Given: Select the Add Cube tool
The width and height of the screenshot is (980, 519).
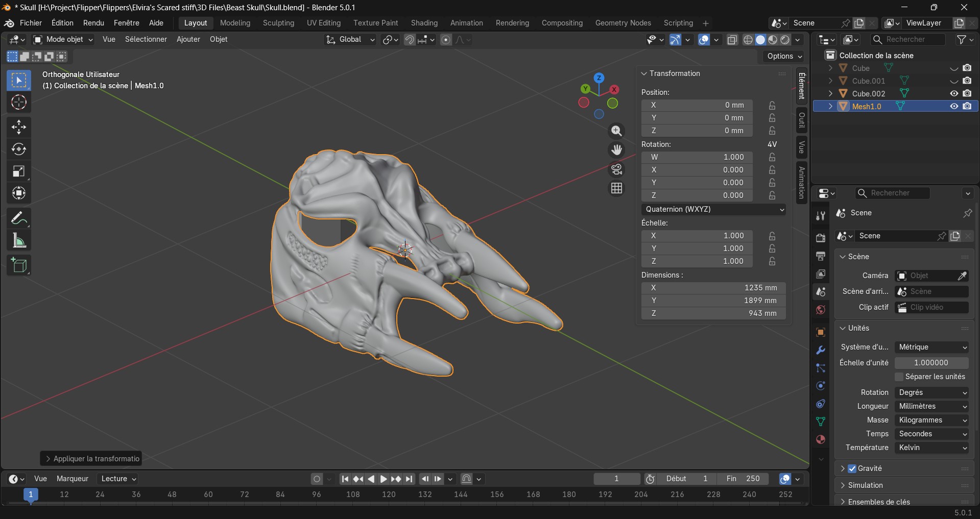Looking at the screenshot, I should pos(19,265).
